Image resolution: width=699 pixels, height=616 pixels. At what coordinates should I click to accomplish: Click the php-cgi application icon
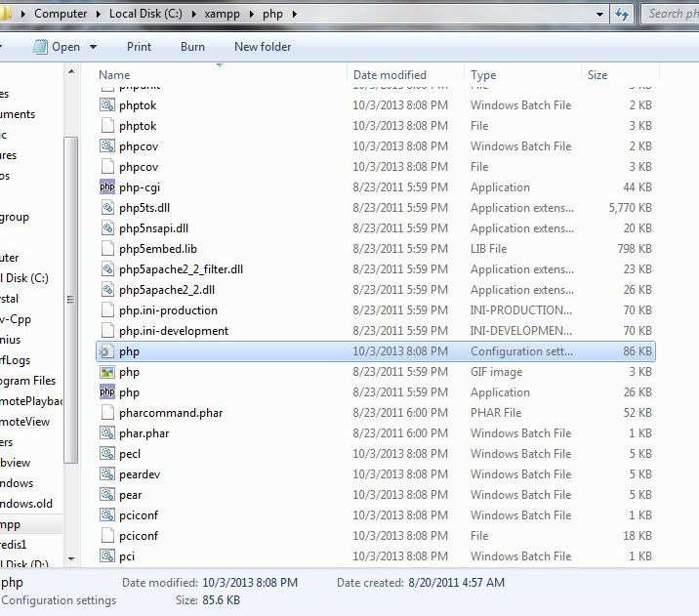click(107, 187)
